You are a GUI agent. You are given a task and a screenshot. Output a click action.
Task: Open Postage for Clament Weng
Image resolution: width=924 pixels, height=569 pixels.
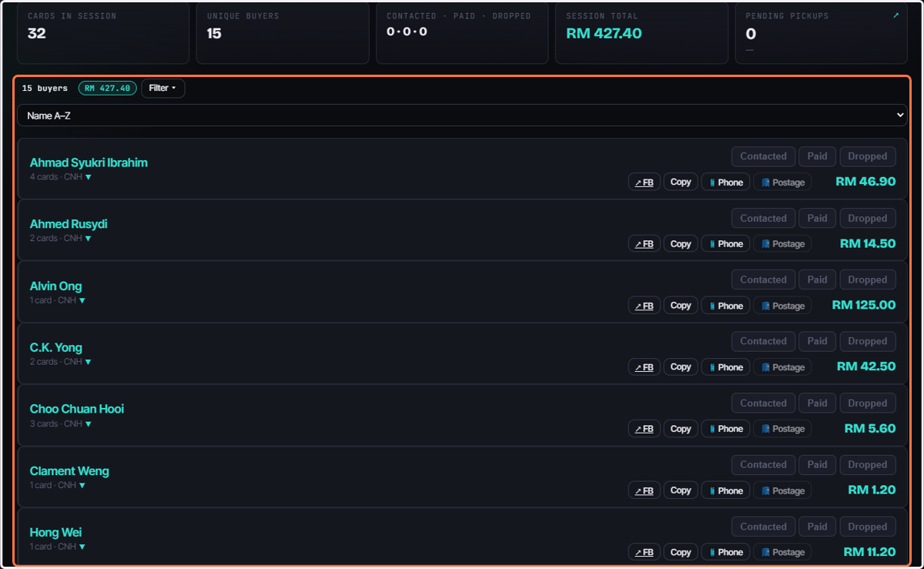click(x=782, y=490)
